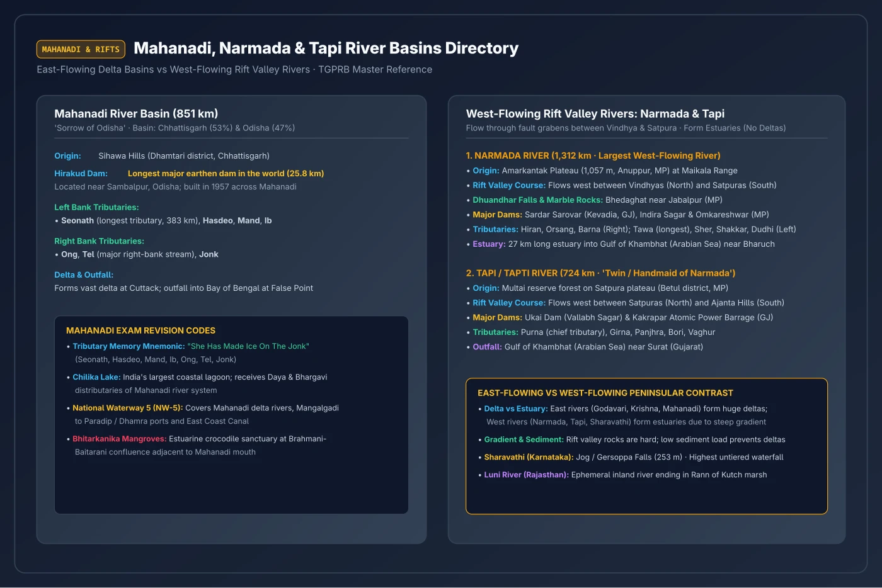Click the fault grabens between Vindhya & Satpura line
The height and width of the screenshot is (588, 882).
click(626, 128)
